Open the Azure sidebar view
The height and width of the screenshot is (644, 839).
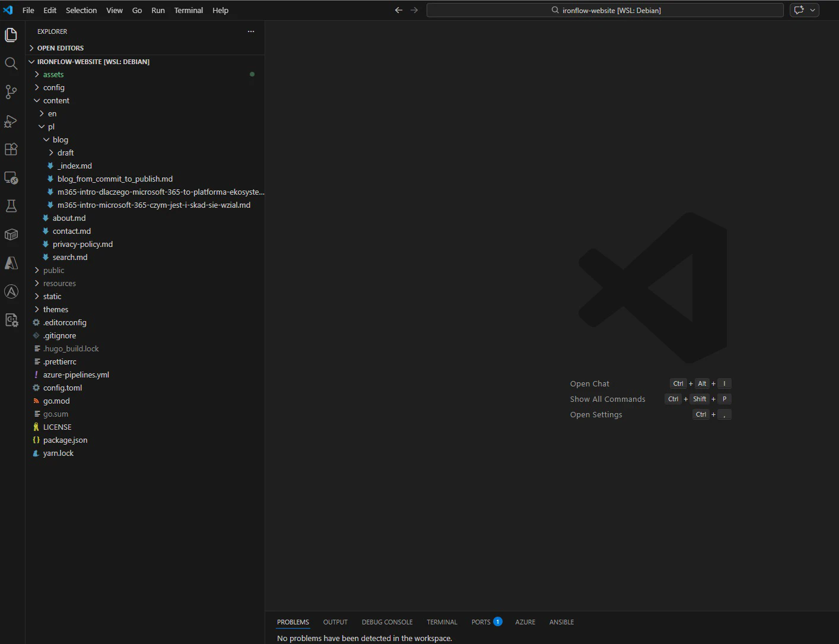pos(11,263)
